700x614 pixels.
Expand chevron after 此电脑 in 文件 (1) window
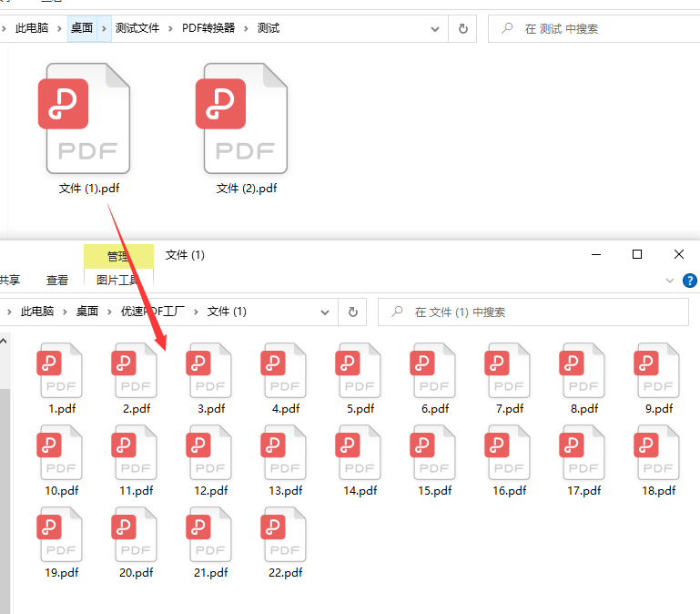click(65, 312)
